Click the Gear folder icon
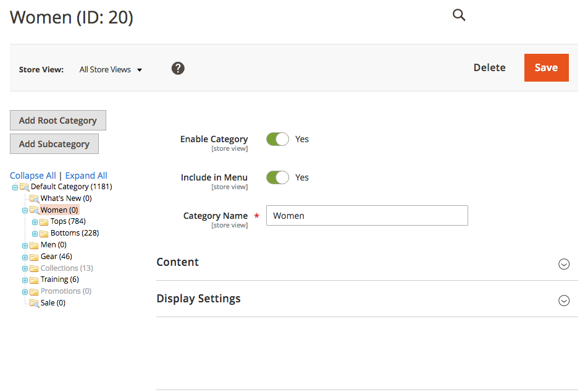Screen dimensions: 588x392 pyautogui.click(x=34, y=257)
